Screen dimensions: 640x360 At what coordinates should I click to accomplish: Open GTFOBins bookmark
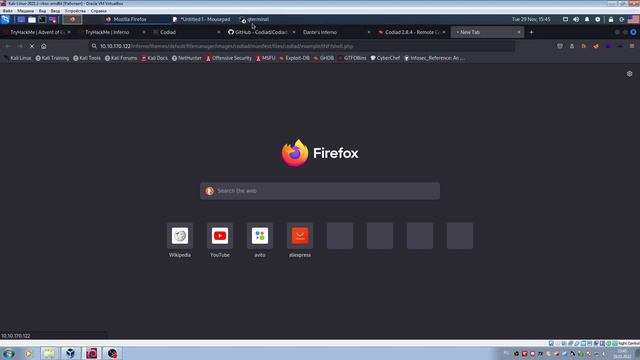click(x=352, y=58)
